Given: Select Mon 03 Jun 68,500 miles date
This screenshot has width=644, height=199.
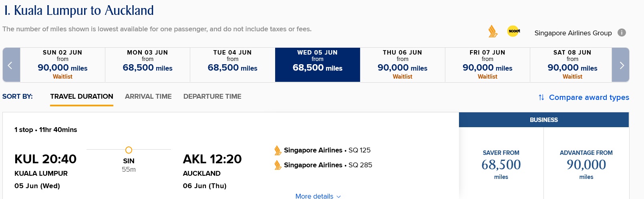Looking at the screenshot, I should coord(147,65).
